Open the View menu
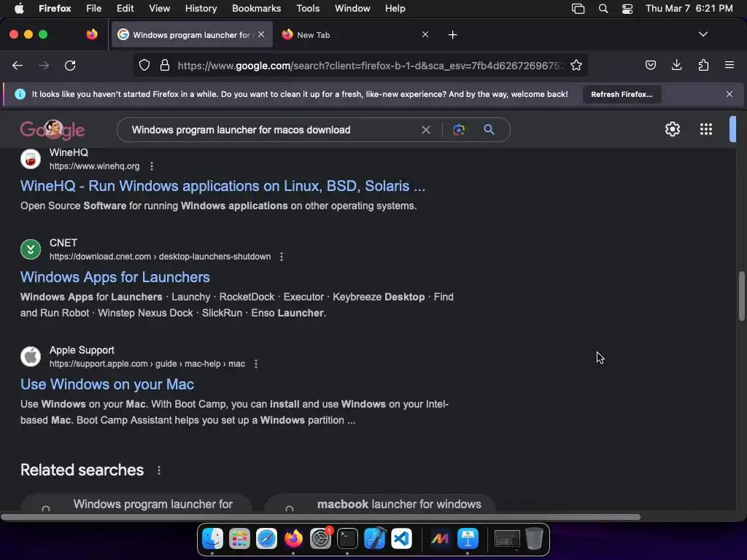This screenshot has height=560, width=747. click(159, 8)
